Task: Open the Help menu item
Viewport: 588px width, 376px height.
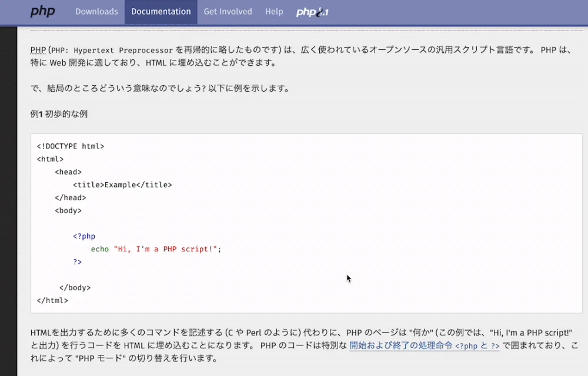Action: pos(274,12)
